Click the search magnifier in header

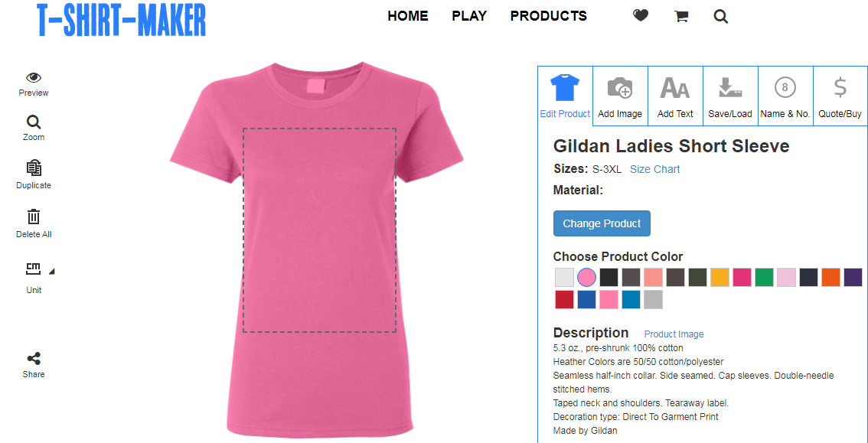[x=721, y=17]
